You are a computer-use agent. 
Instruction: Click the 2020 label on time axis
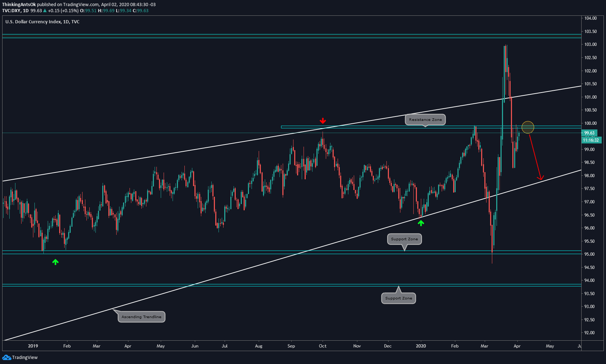(421, 346)
